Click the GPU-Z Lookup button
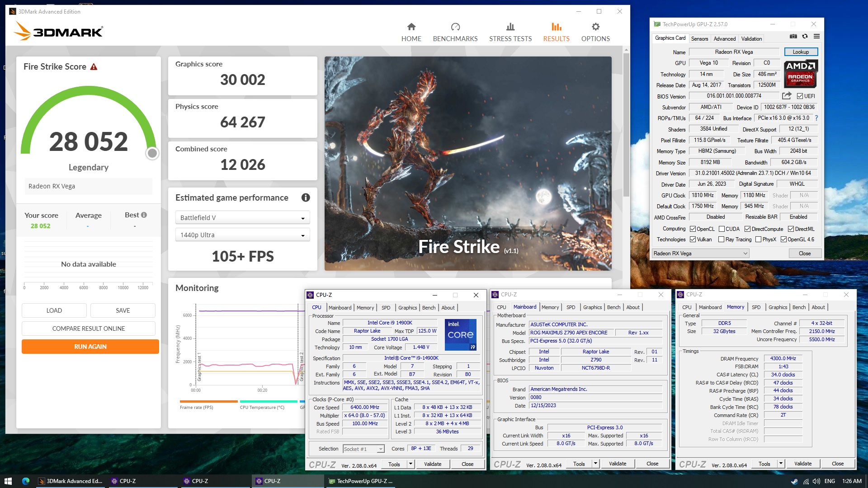868x488 pixels. tap(801, 52)
